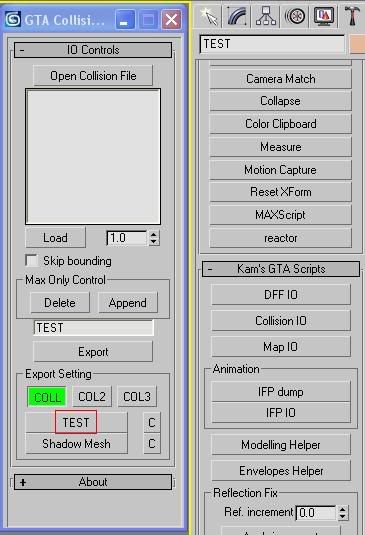365x535 pixels.
Task: Click the object color swatch
Action: point(357,44)
